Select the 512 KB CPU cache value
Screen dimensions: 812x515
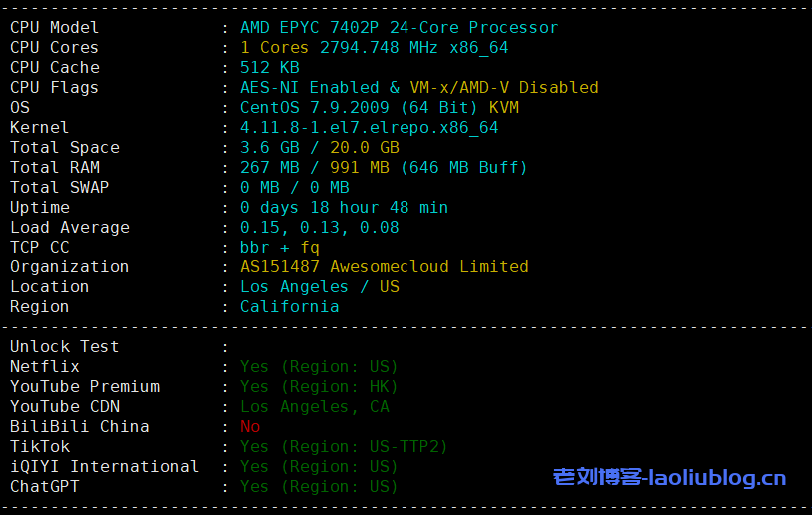[x=269, y=68]
